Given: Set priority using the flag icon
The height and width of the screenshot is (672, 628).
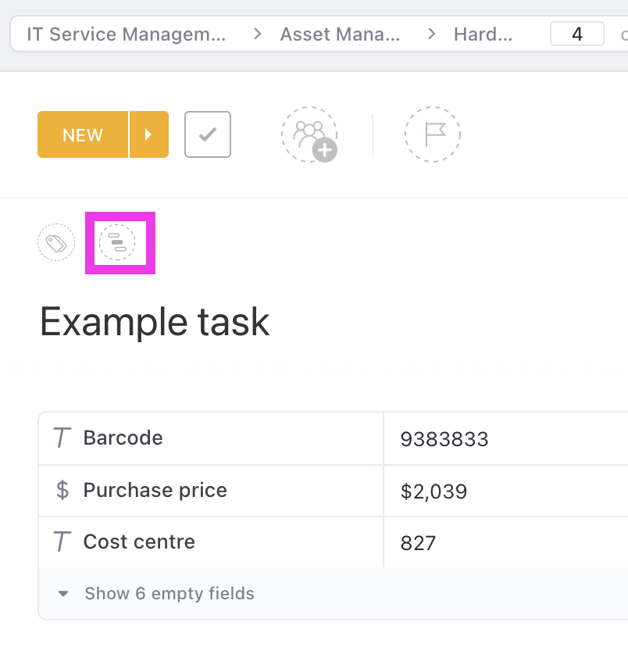Looking at the screenshot, I should pos(433,134).
